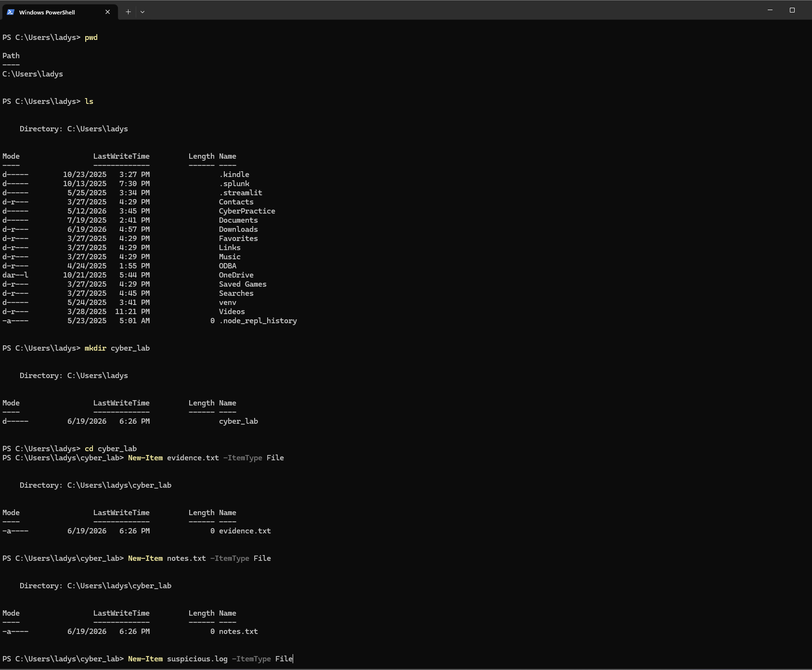The height and width of the screenshot is (670, 812).
Task: Click the 'Mode' header in the ls listing
Action: (x=11, y=156)
